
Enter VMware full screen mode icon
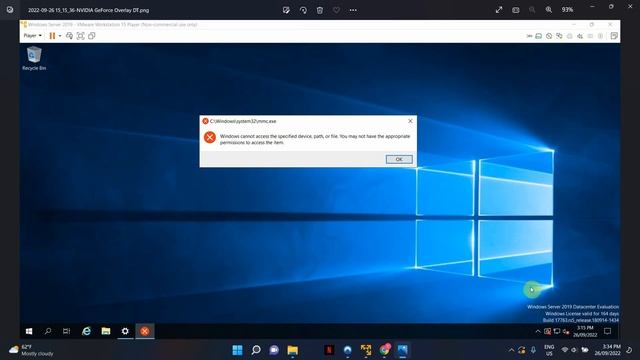(x=80, y=36)
